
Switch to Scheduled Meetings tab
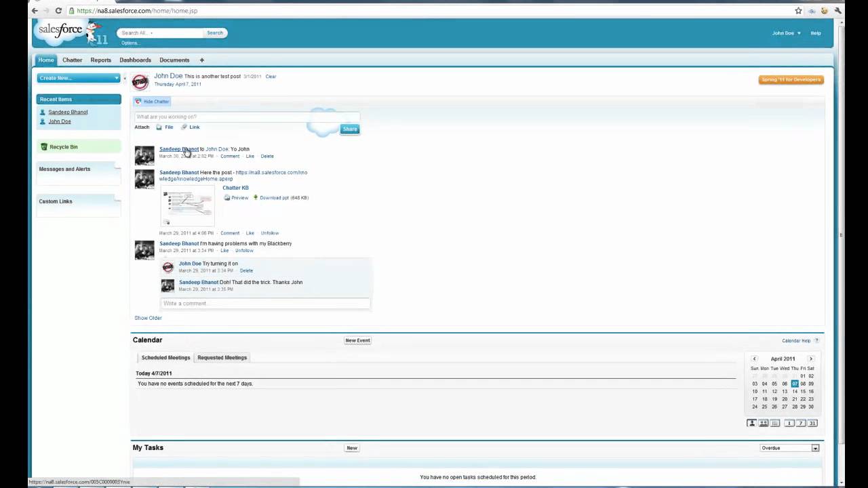165,358
